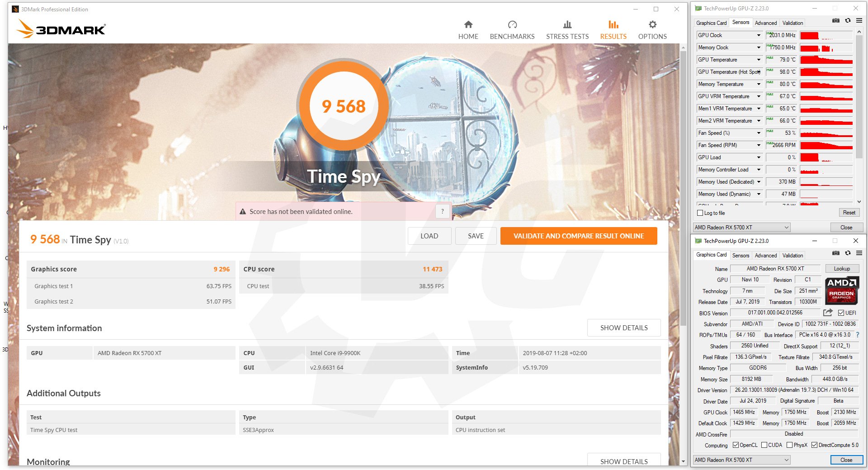This screenshot has height=470, width=868.
Task: Click the warning triangle icon in the validation banner
Action: [x=243, y=212]
